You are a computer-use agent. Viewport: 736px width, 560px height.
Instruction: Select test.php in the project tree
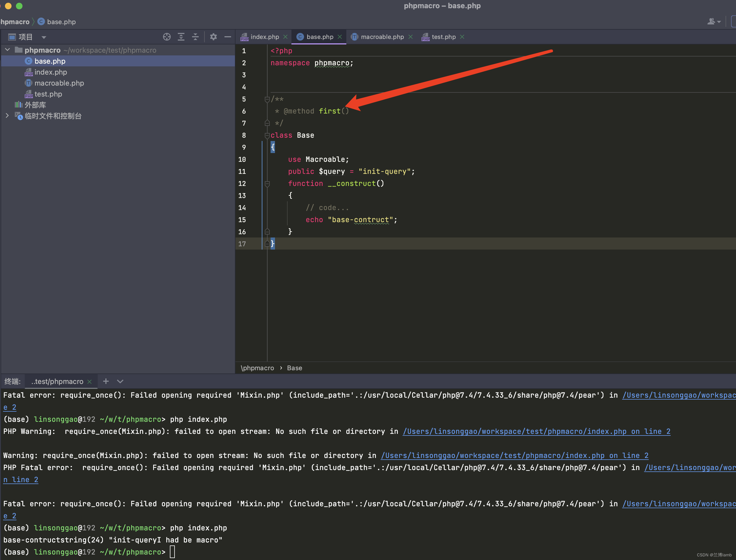click(48, 94)
